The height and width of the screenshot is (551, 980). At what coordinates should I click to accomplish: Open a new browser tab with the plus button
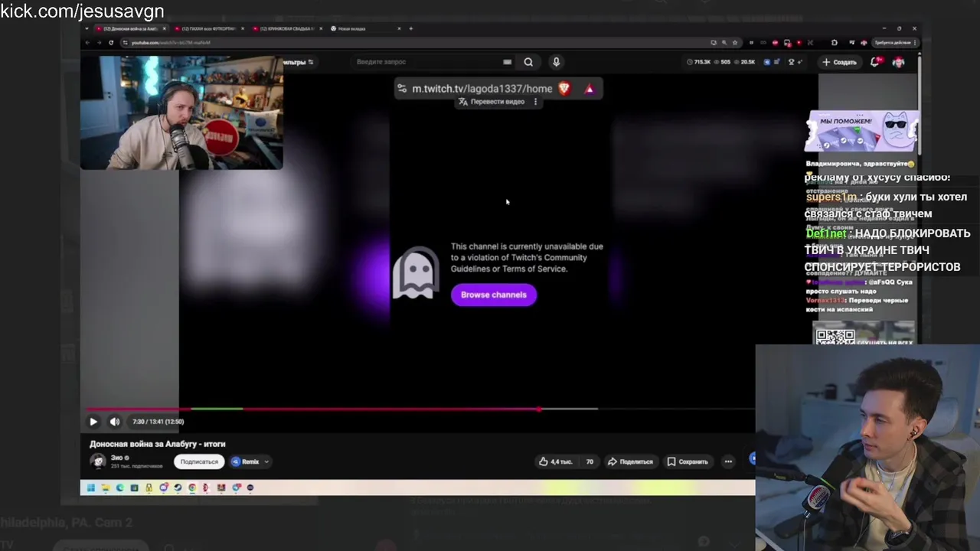tap(411, 28)
